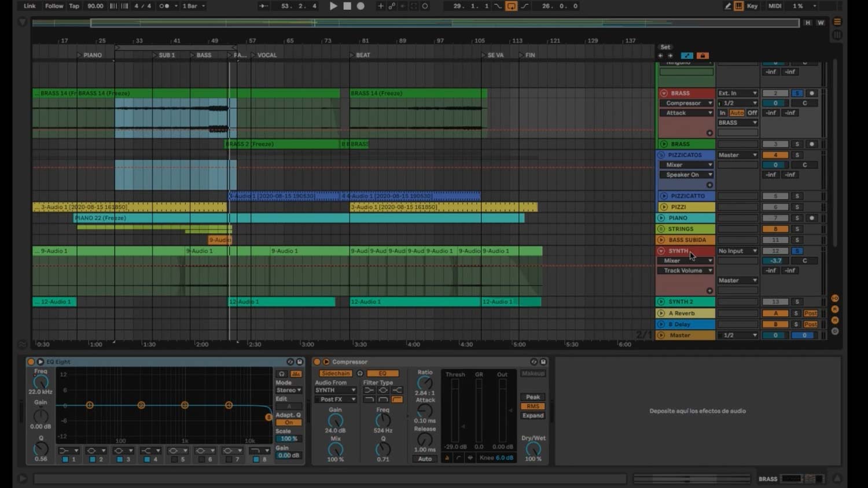The image size is (868, 488).
Task: Open Key map mode
Action: point(752,6)
